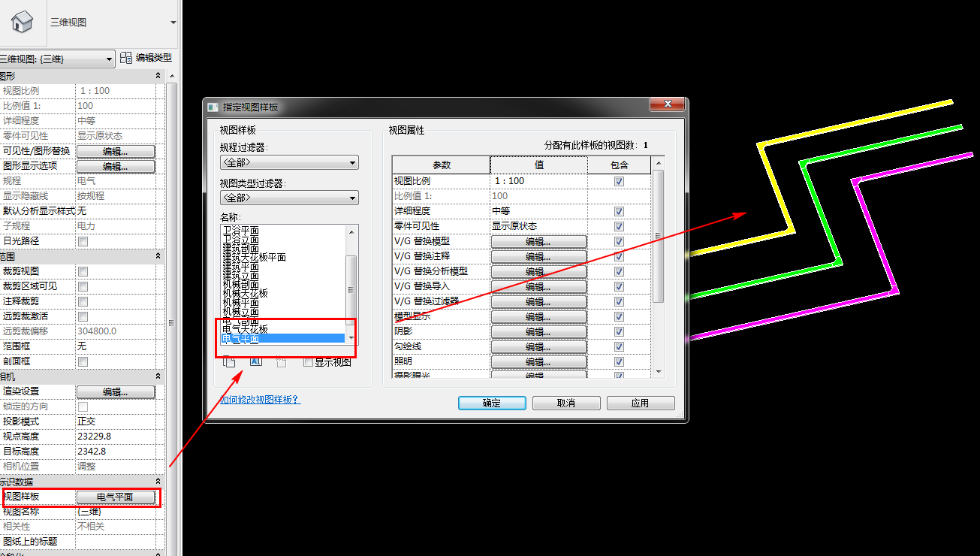This screenshot has width=980, height=556.
Task: Open the 渲染设置 编辑 button
Action: pos(116,391)
